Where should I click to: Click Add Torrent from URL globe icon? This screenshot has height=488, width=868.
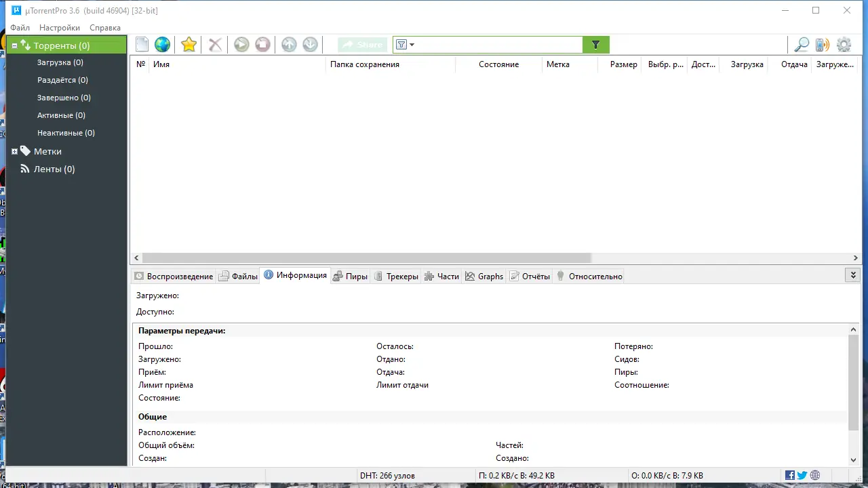(x=162, y=45)
